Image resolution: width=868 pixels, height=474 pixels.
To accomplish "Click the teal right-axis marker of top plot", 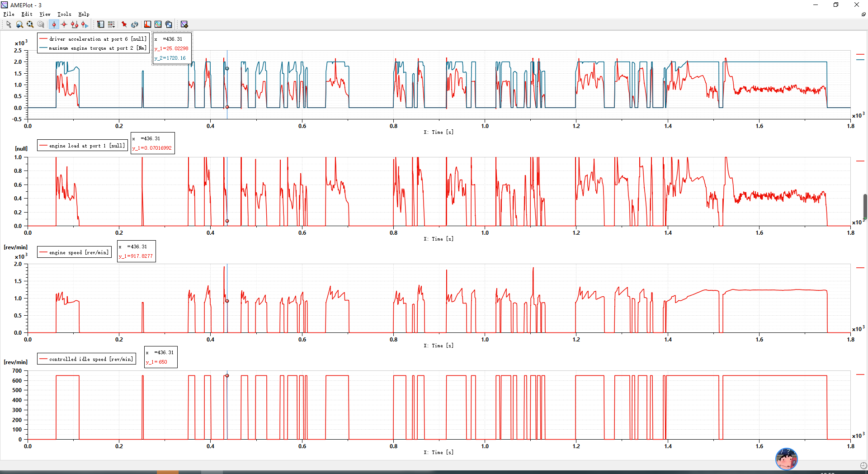I will (860, 59).
